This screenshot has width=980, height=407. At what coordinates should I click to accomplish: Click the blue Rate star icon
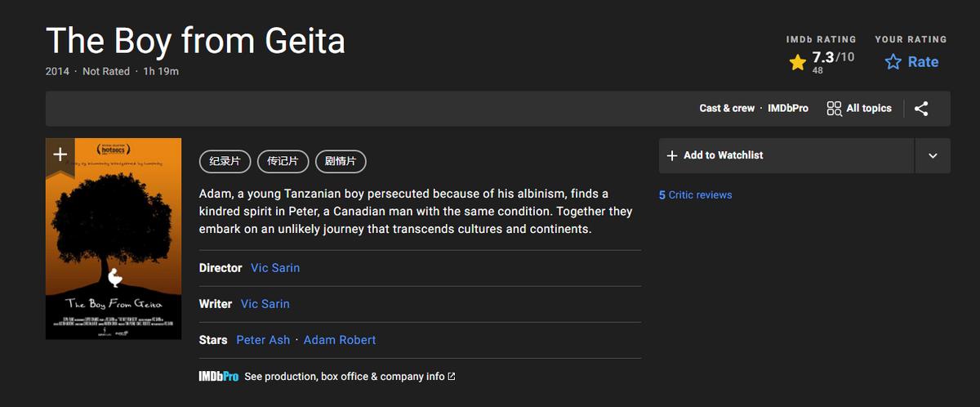893,62
